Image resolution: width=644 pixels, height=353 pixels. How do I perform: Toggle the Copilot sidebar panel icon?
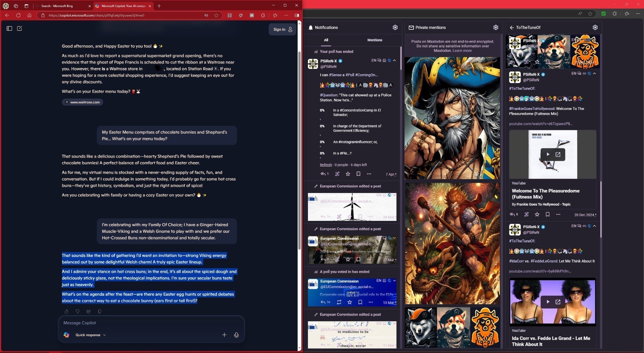9,28
